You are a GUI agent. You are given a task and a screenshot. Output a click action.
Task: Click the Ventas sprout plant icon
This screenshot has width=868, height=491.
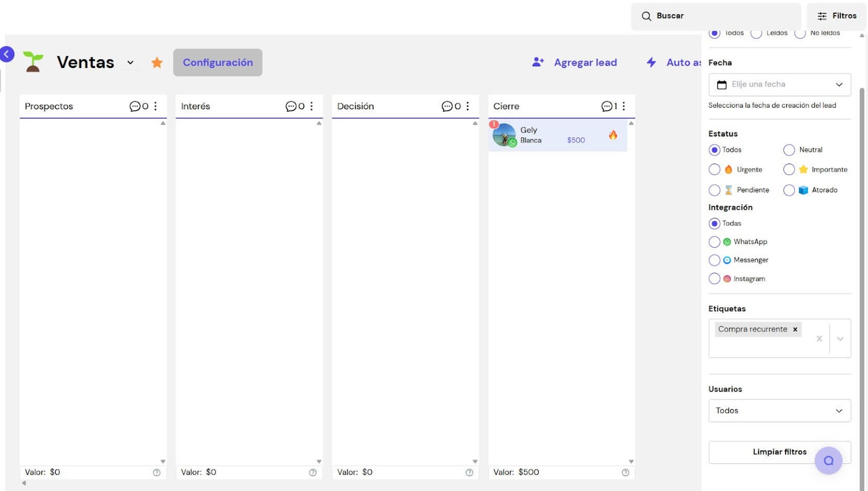coord(33,62)
